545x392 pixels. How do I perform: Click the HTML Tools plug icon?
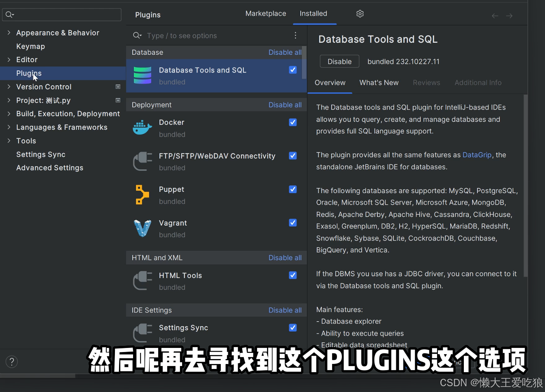coord(143,281)
